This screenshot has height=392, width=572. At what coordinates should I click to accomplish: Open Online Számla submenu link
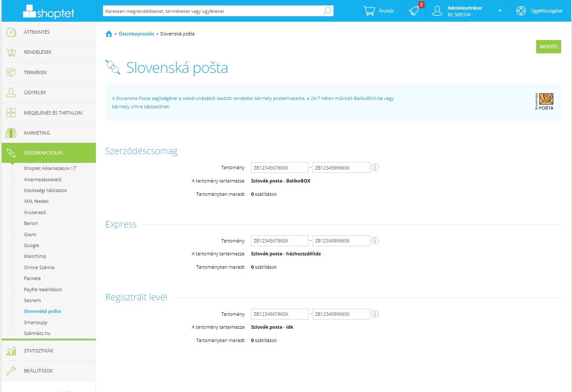click(x=39, y=267)
